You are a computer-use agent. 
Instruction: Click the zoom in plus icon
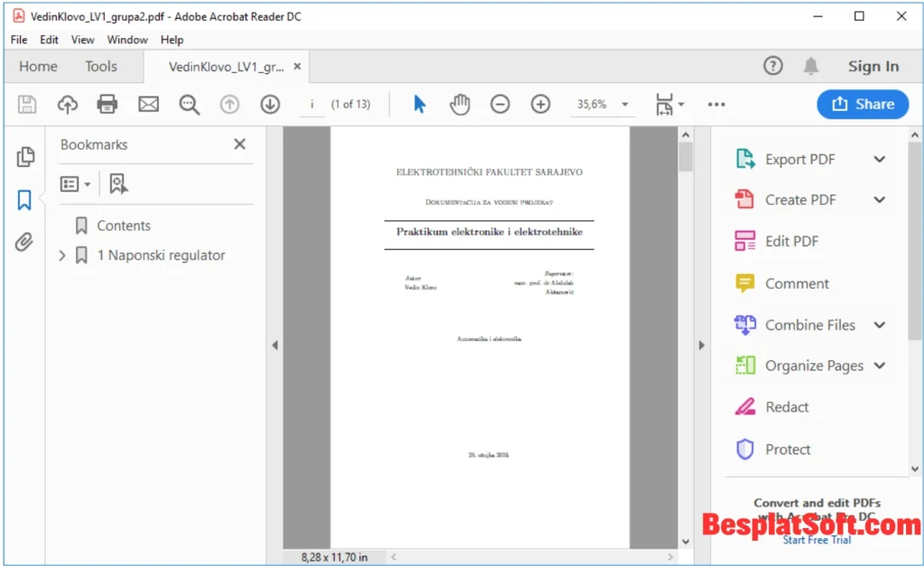[540, 104]
